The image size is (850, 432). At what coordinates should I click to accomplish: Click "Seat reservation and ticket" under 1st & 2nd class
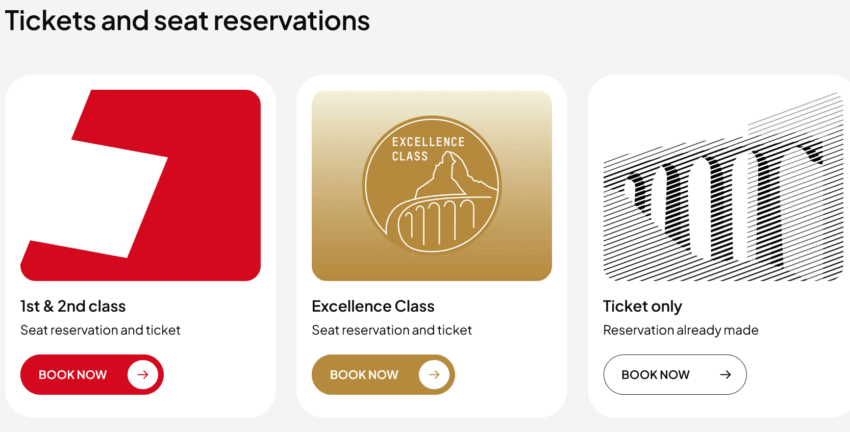click(x=100, y=330)
